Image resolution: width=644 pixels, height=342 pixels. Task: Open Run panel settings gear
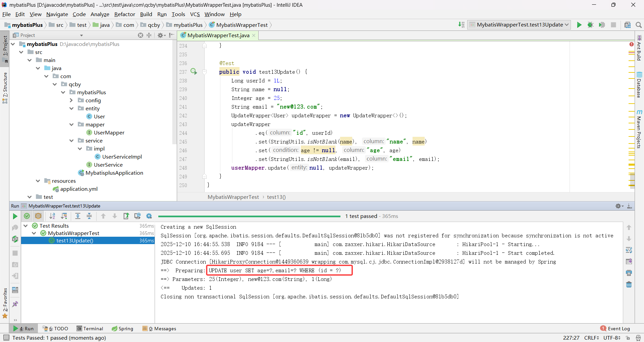point(619,206)
